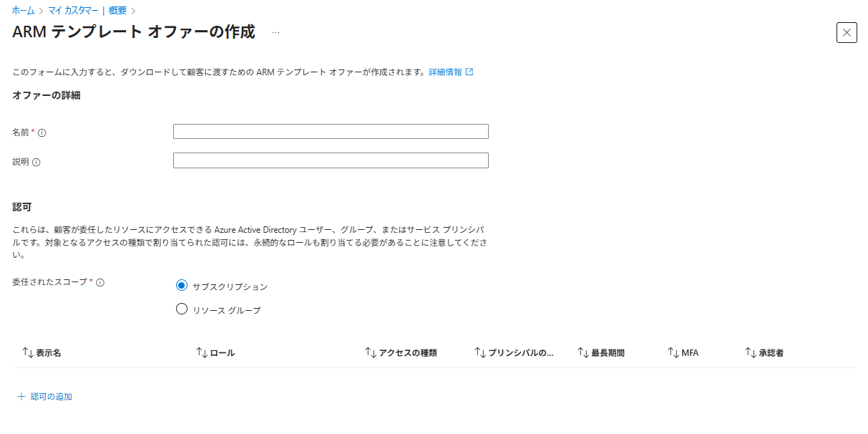Sort by 承認者 column
Screen dimensions: 868x434
[x=764, y=353]
